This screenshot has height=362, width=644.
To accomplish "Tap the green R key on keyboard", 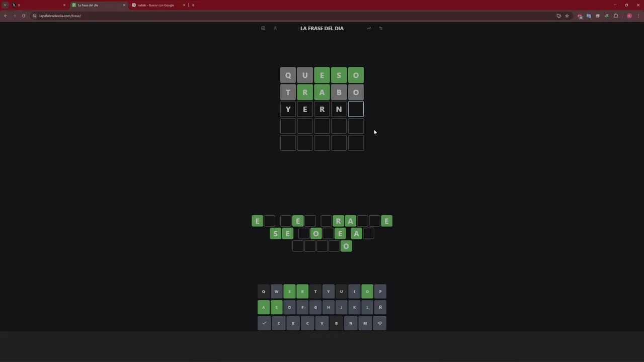I will [302, 292].
